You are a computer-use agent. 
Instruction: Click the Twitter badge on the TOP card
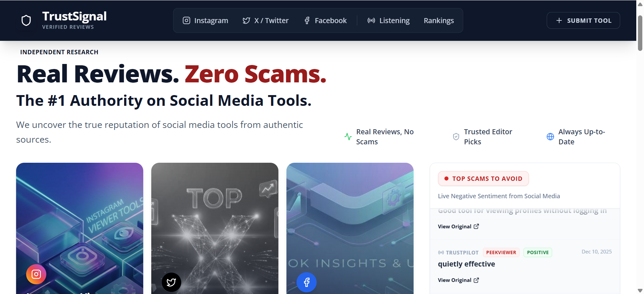point(171,282)
